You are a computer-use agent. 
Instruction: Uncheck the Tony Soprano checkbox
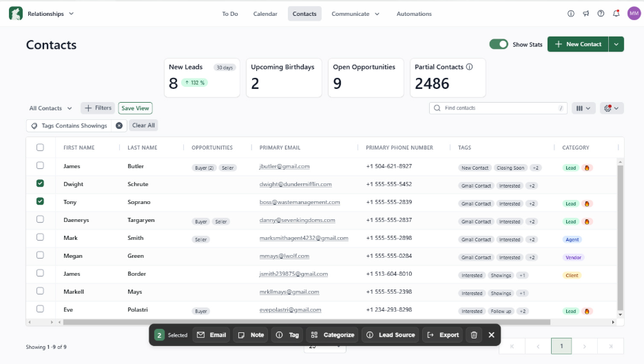pyautogui.click(x=40, y=201)
